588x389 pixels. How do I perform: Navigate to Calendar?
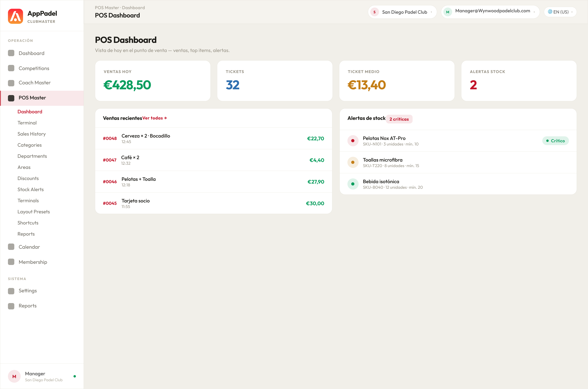pyautogui.click(x=29, y=247)
